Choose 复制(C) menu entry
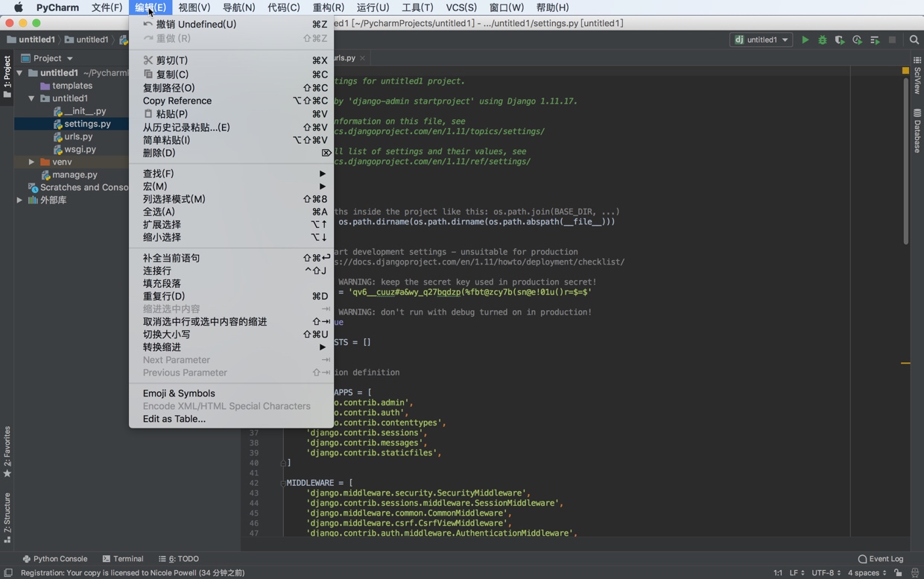The width and height of the screenshot is (924, 579). coord(232,75)
